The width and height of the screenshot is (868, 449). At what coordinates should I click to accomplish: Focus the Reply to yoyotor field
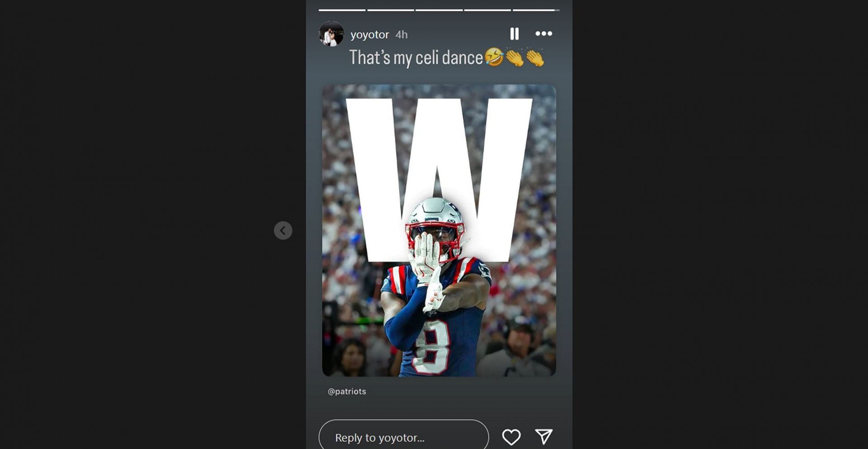pos(404,436)
